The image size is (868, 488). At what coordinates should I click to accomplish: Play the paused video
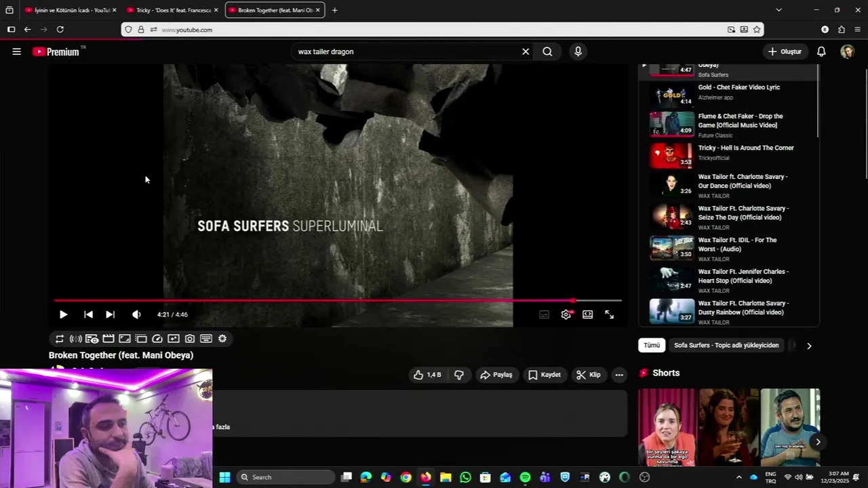[63, 314]
